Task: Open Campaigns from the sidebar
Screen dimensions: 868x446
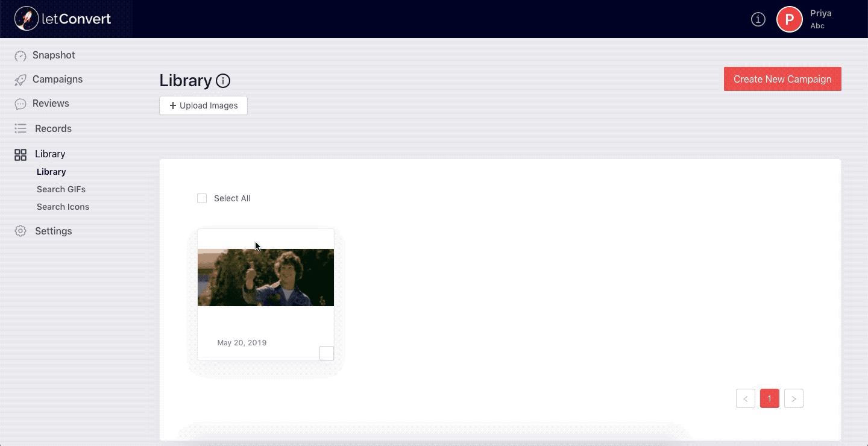Action: click(x=57, y=79)
